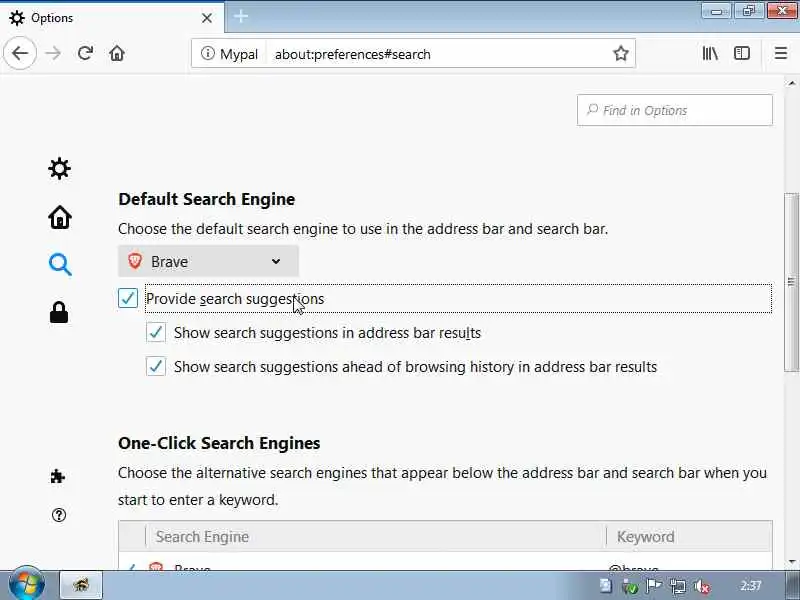
Task: Open a new tab with the plus button
Action: pyautogui.click(x=241, y=17)
